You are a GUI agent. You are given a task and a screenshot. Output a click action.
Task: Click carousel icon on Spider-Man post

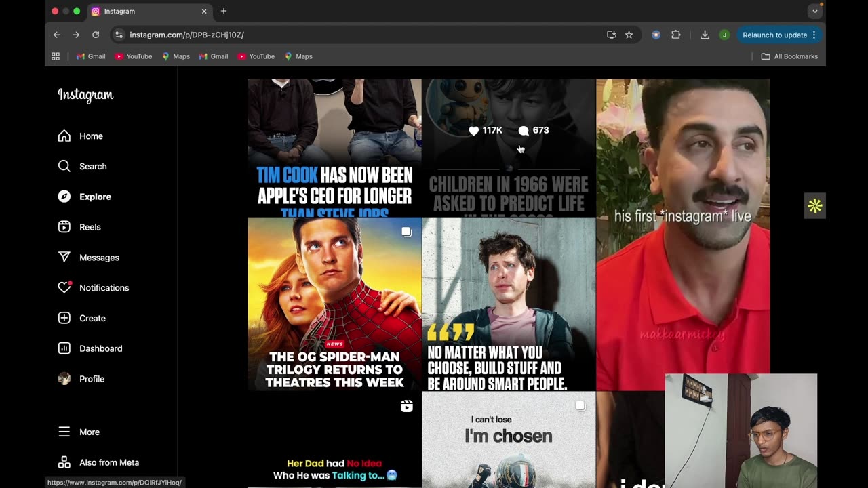406,232
